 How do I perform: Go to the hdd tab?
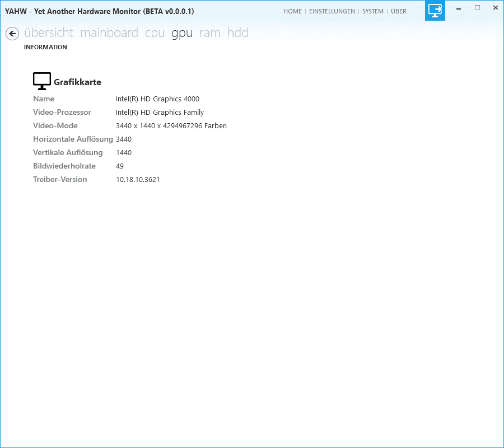click(237, 33)
